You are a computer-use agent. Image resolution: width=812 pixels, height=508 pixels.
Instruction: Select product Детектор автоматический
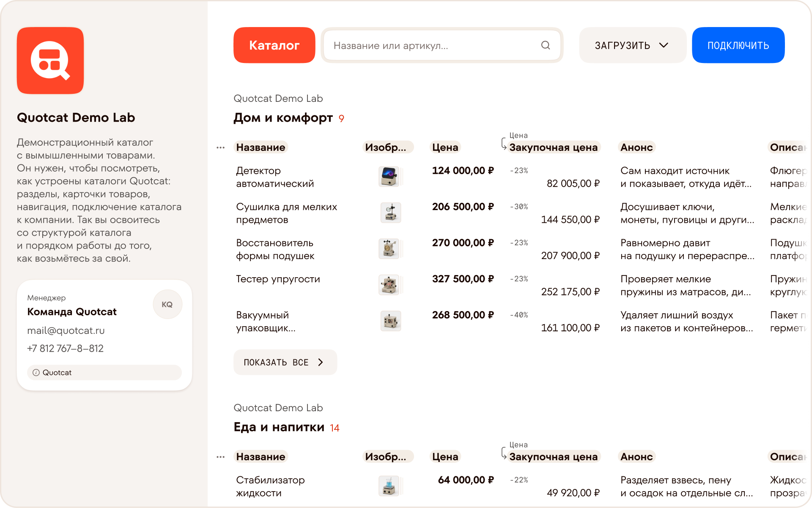coord(275,177)
